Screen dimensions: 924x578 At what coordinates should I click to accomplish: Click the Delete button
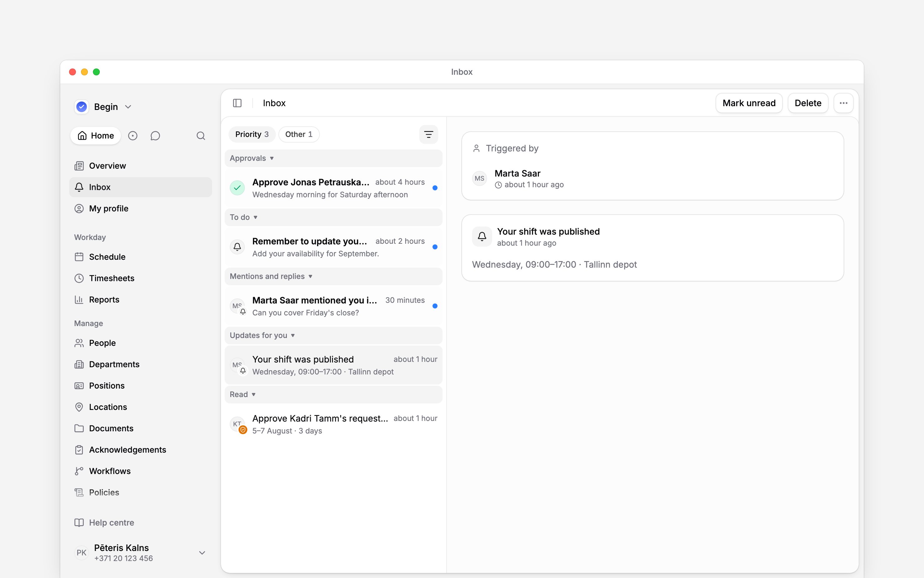(808, 103)
